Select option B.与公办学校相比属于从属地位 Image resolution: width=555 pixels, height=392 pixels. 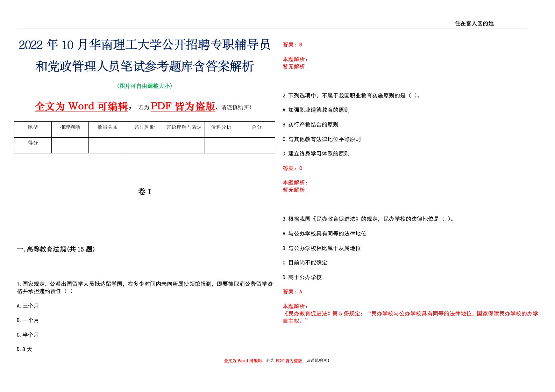[x=322, y=248]
